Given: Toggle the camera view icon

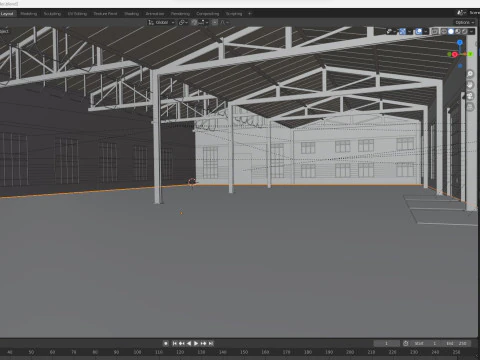Looking at the screenshot, I should pos(470,96).
